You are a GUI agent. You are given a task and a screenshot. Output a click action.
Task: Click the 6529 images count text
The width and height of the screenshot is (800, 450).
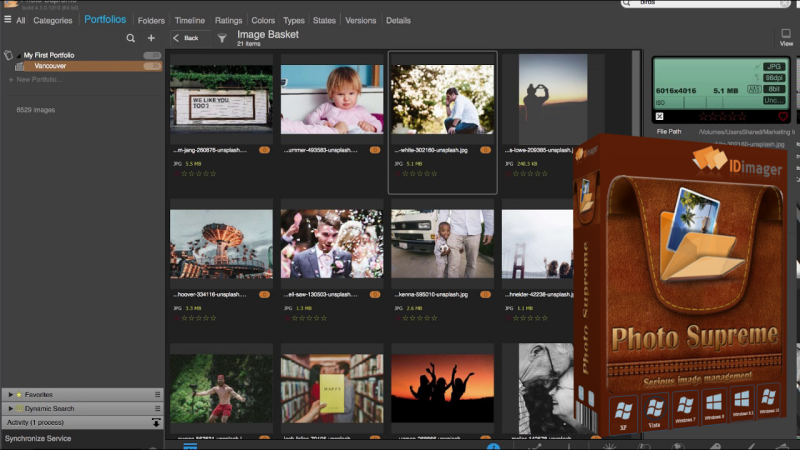coord(36,110)
